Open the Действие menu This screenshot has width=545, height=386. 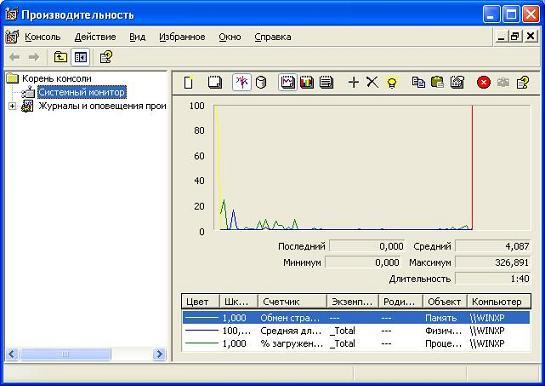pyautogui.click(x=95, y=36)
